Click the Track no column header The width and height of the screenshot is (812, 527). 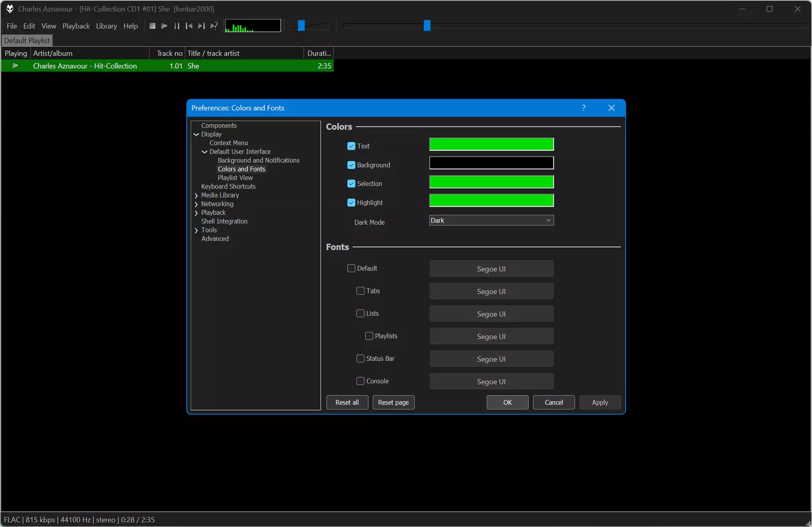(167, 53)
